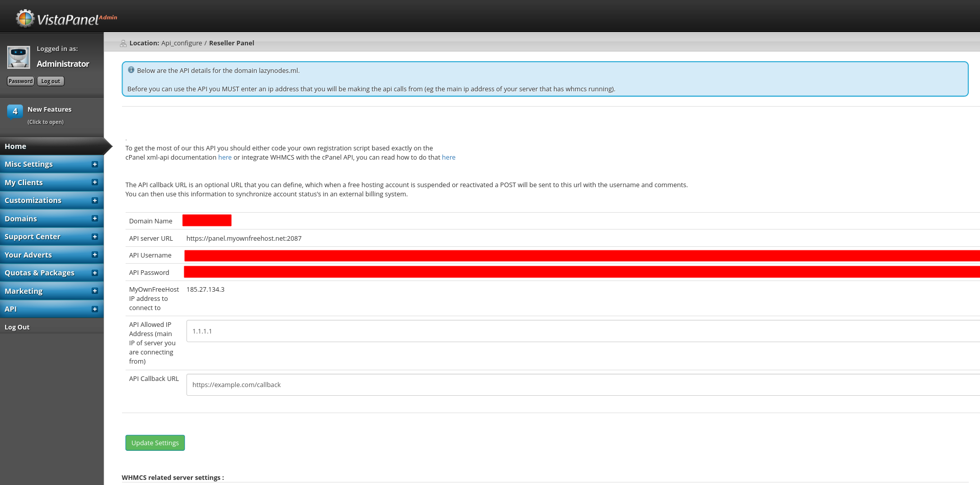Click the plus icon next to API

click(94, 309)
